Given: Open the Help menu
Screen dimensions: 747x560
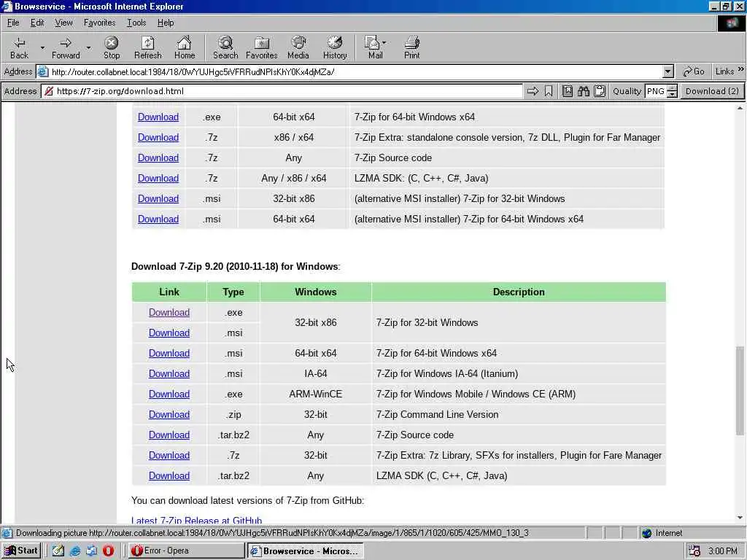Looking at the screenshot, I should pos(166,23).
